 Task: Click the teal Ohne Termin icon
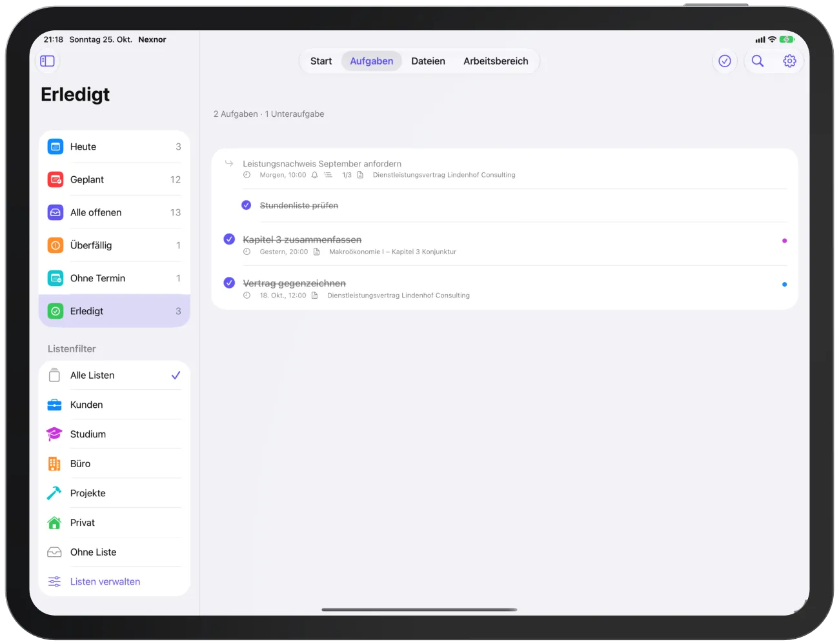coord(56,279)
